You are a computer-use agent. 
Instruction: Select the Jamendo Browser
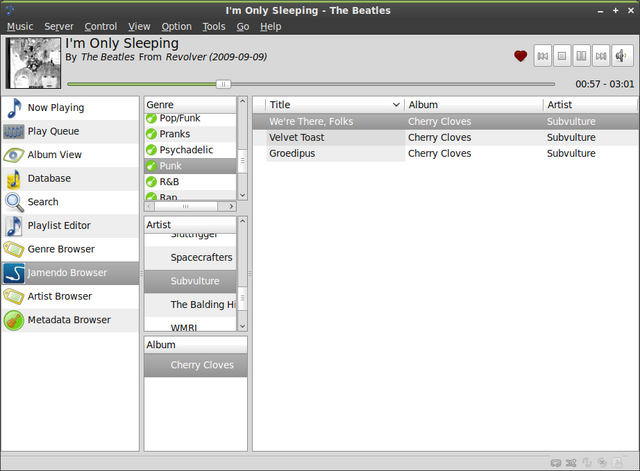(x=70, y=273)
